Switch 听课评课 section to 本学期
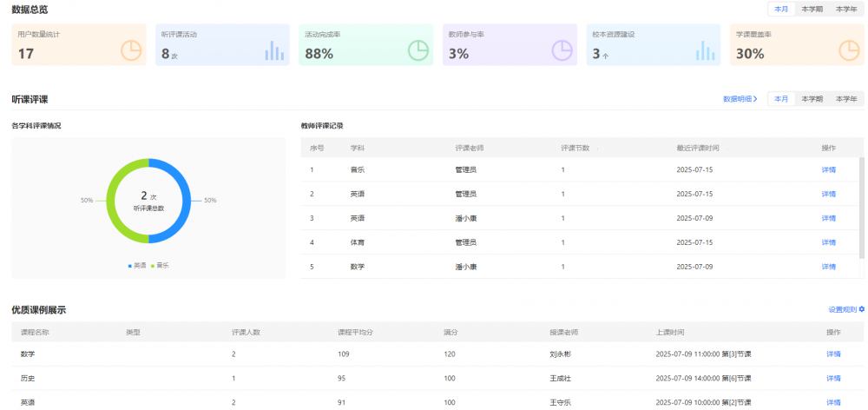Image resolution: width=868 pixels, height=410 pixels. 812,99
